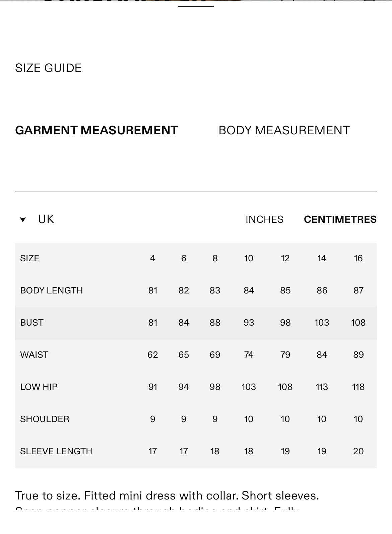Select the size 4 column header
This screenshot has width=392, height=534.
[x=153, y=258]
